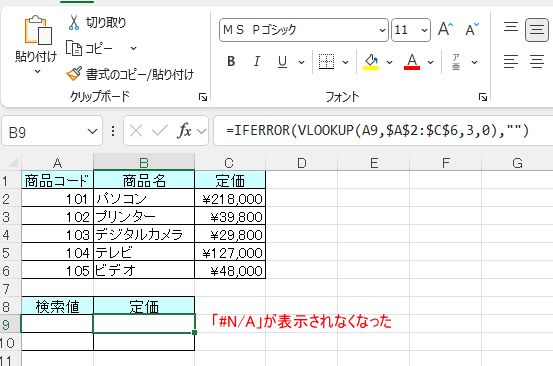Click the Cut (切り取り) scissors button

pyautogui.click(x=97, y=23)
